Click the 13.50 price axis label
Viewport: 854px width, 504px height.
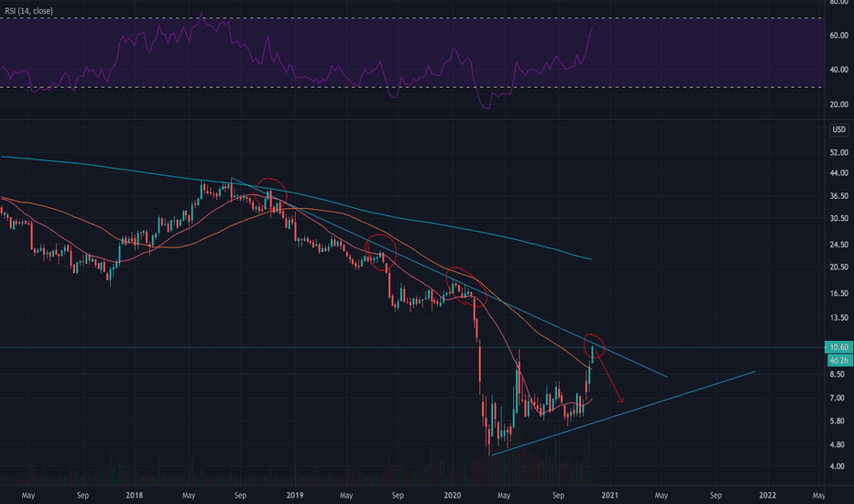(x=838, y=318)
